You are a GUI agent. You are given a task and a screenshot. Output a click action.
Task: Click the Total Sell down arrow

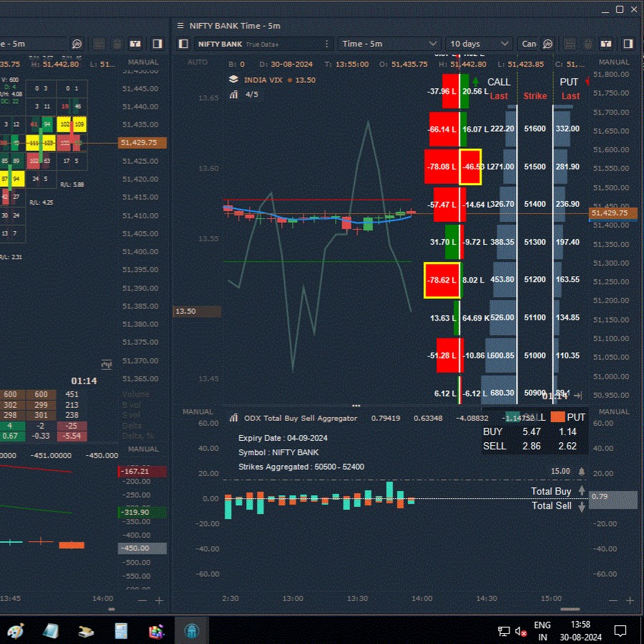coord(582,507)
